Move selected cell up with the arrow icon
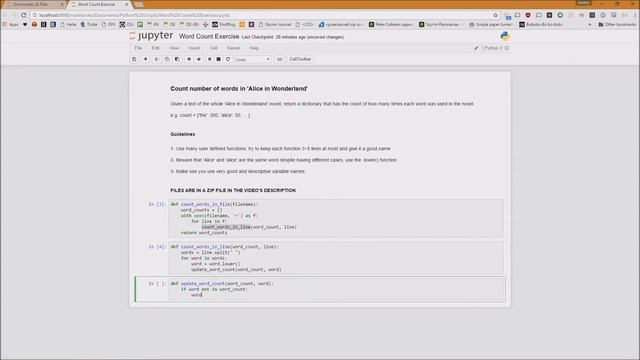The width and height of the screenshot is (640, 360). pos(189,59)
